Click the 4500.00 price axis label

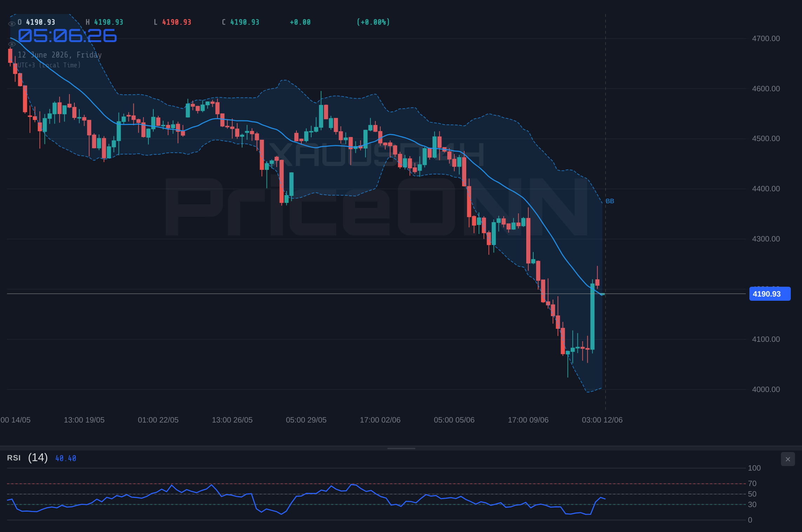tap(766, 139)
